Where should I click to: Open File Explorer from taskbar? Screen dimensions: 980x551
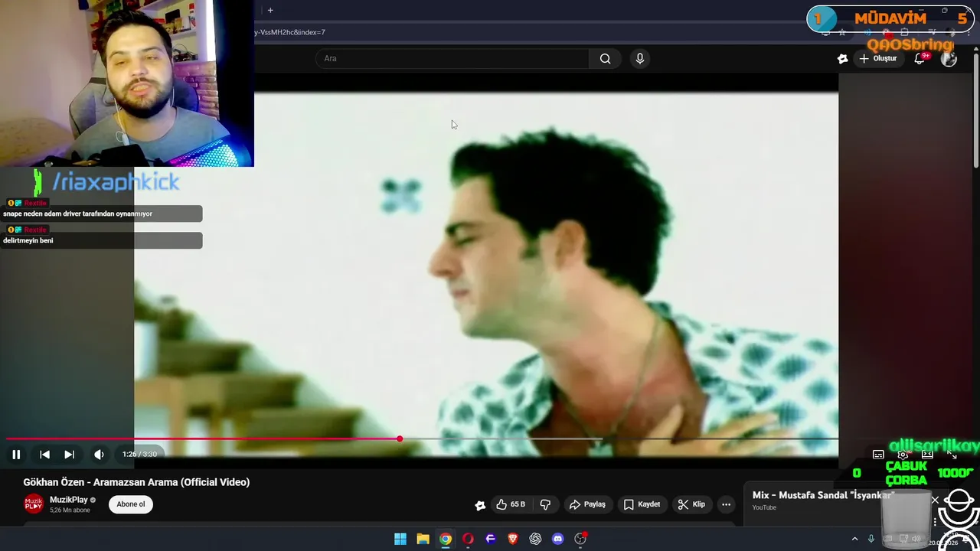tap(423, 539)
